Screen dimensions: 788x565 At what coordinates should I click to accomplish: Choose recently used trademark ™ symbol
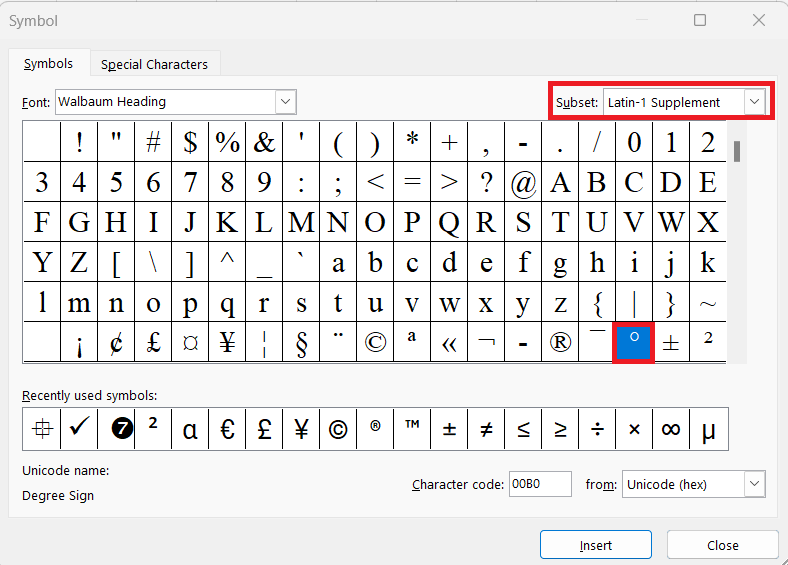[412, 429]
